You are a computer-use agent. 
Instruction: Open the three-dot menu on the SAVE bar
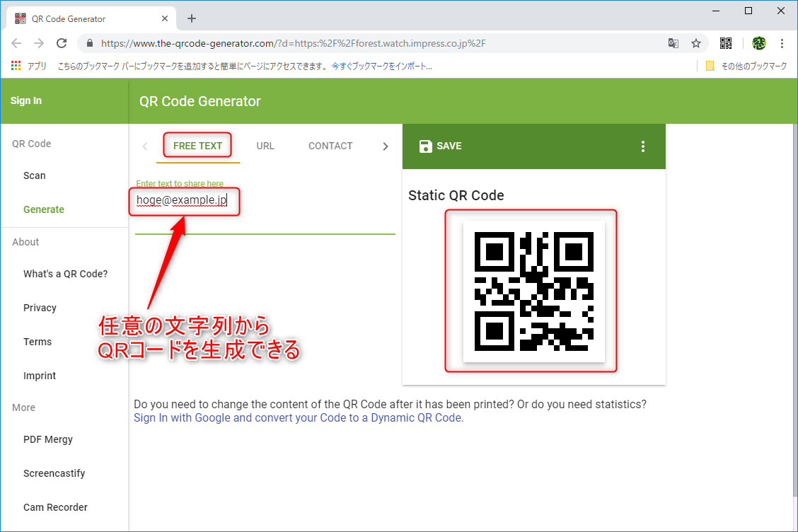643,146
